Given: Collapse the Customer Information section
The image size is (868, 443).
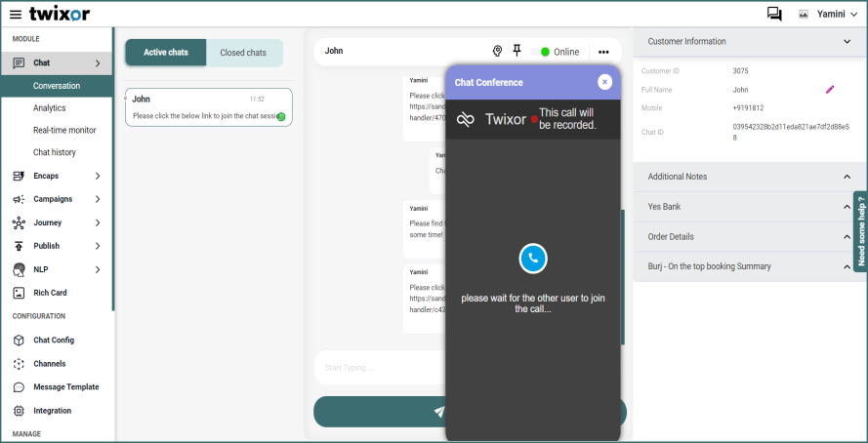Looking at the screenshot, I should coord(847,42).
